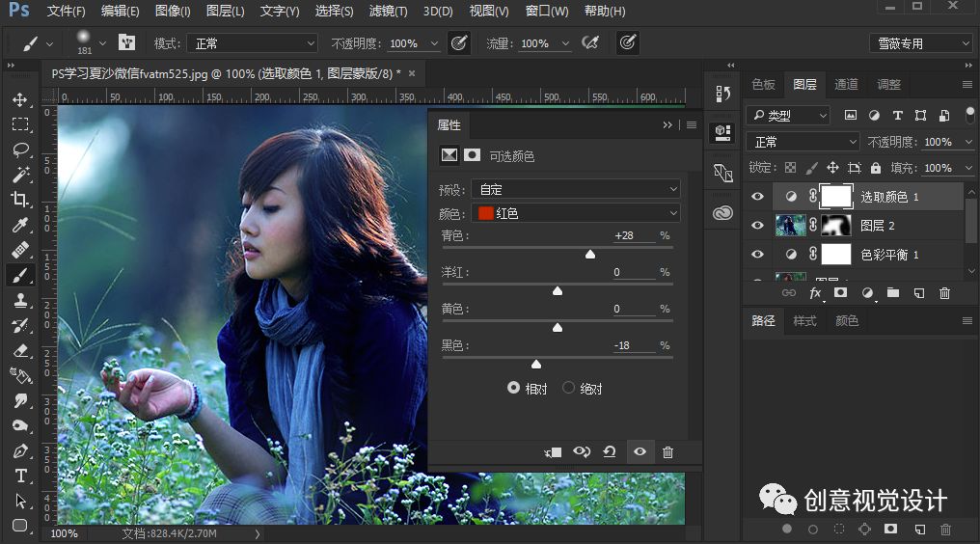Open Creative Cloud Libraries panel icon
This screenshot has height=544, width=980.
[722, 213]
